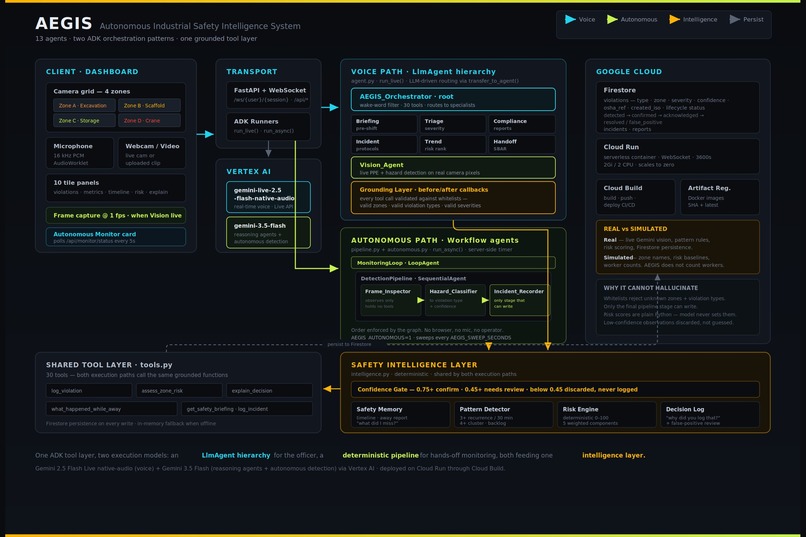Click the Decision Log box

(x=709, y=415)
